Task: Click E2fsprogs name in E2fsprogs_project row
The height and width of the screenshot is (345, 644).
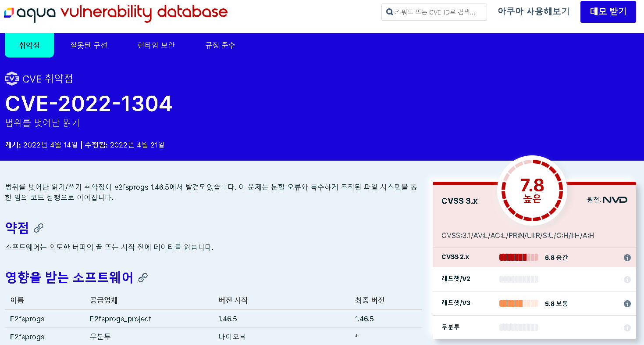Action: (x=27, y=319)
